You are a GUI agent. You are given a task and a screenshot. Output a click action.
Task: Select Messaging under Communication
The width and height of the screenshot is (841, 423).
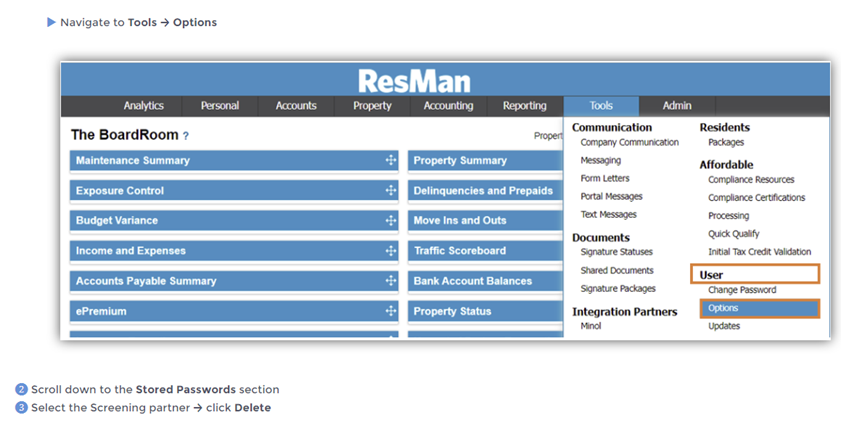point(600,160)
